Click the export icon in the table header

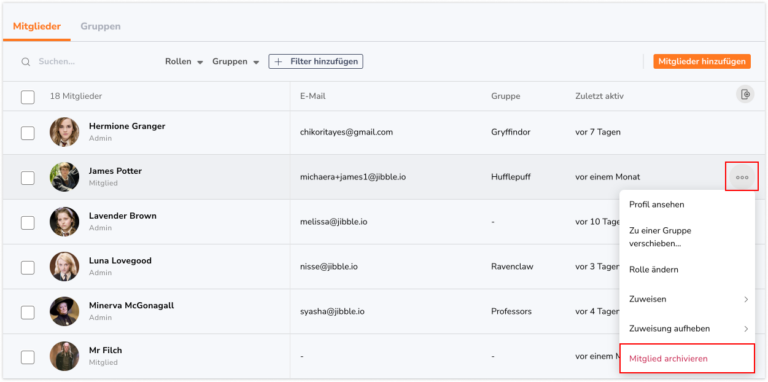tap(745, 94)
